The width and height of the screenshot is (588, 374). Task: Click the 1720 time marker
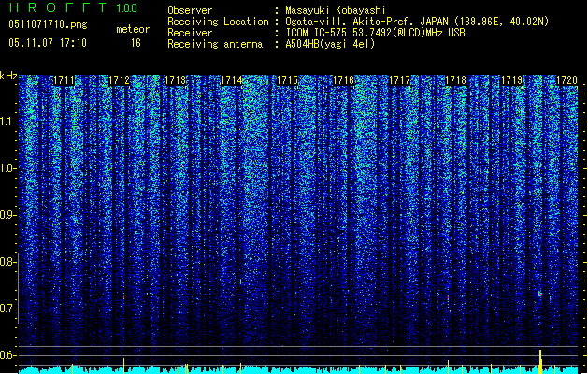[x=567, y=80]
